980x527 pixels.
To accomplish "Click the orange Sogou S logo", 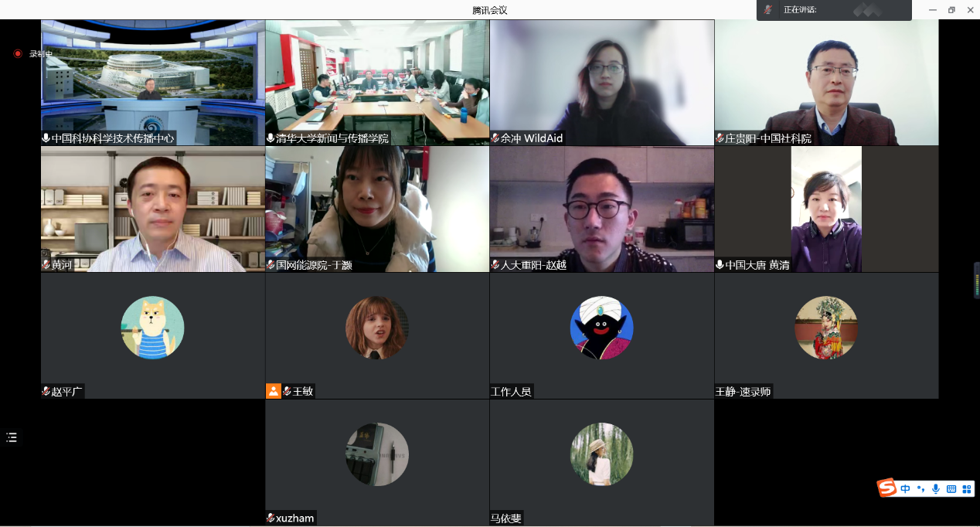I will click(886, 488).
